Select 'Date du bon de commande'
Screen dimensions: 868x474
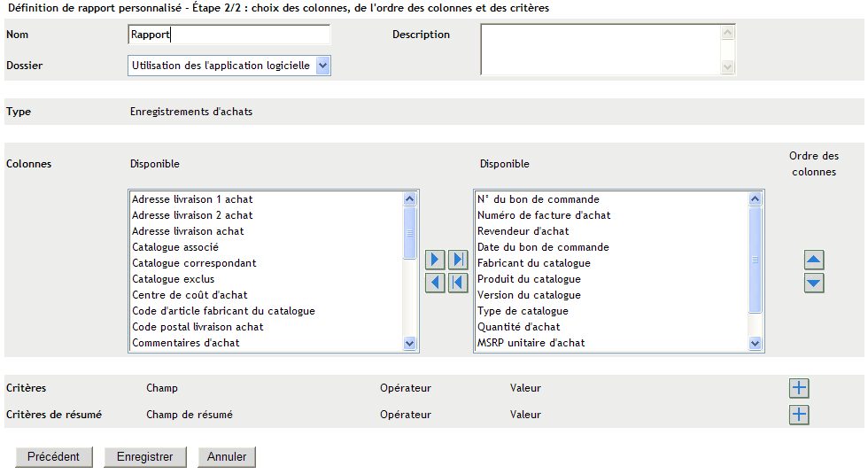(x=612, y=247)
